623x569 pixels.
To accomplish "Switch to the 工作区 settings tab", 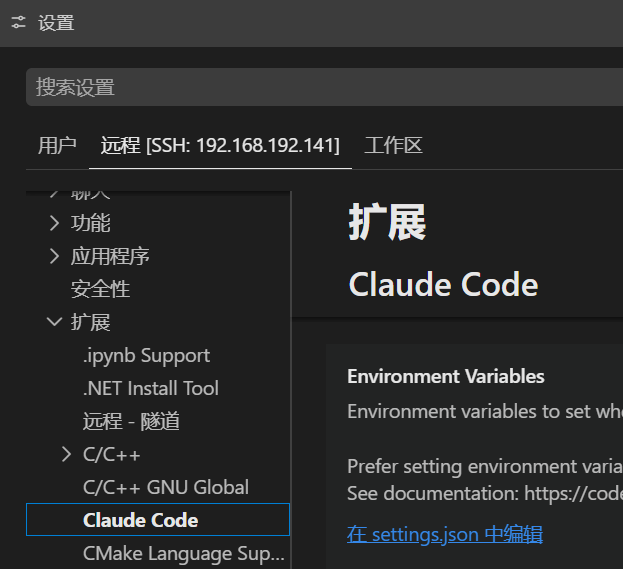I will coord(393,145).
